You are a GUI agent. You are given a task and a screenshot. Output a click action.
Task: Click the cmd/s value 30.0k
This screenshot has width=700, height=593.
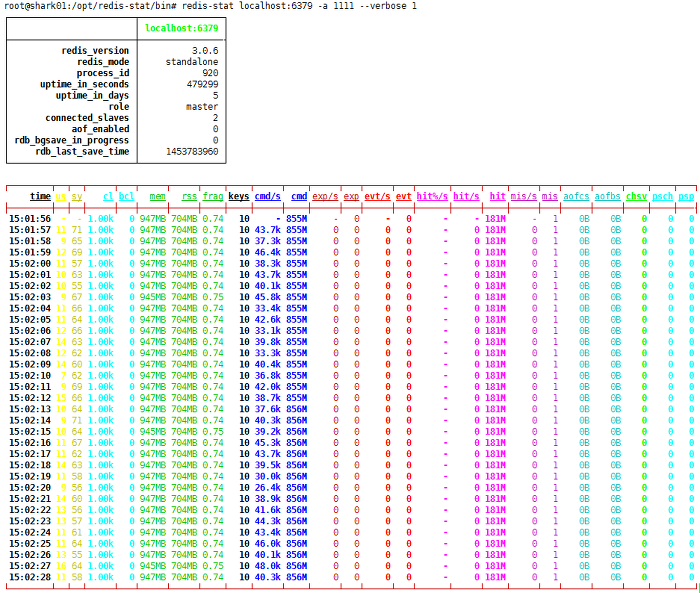(x=267, y=476)
